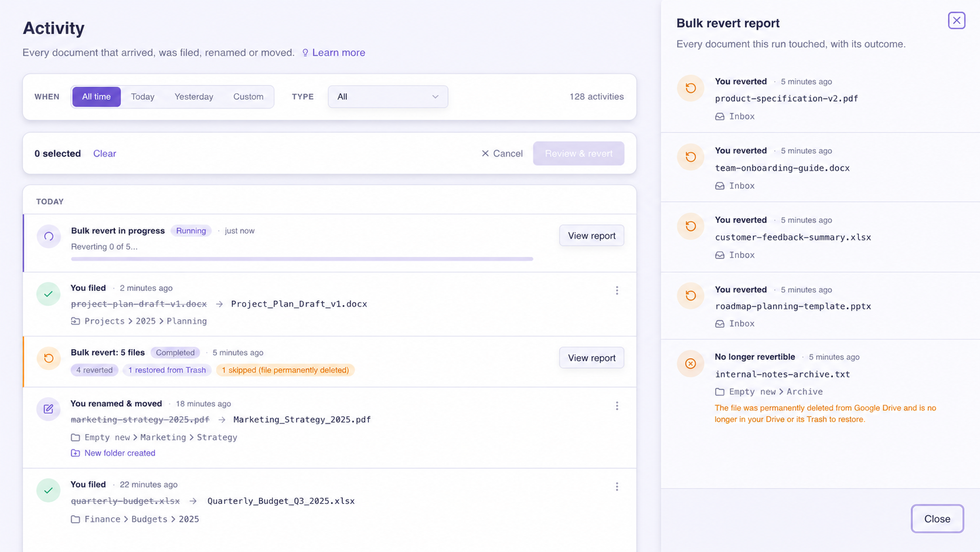980x552 pixels.
Task: Click the folder icon beside Empty new > Archive
Action: pos(720,392)
